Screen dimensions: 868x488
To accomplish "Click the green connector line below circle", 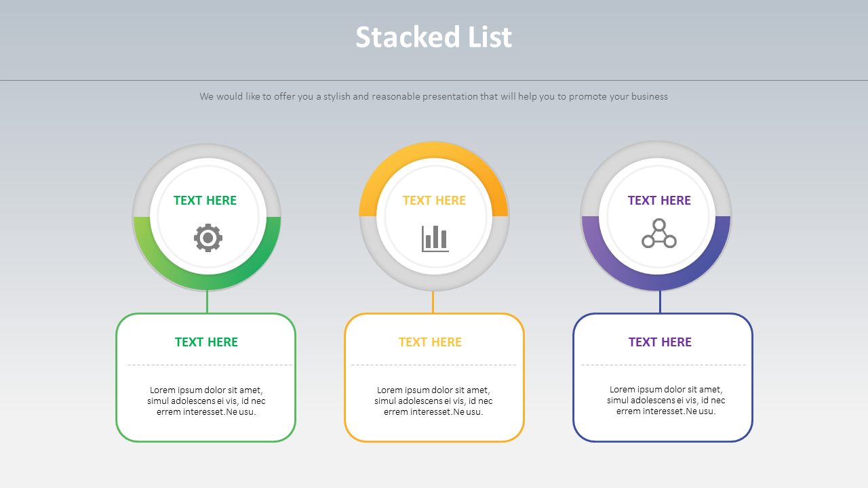I will (207, 302).
